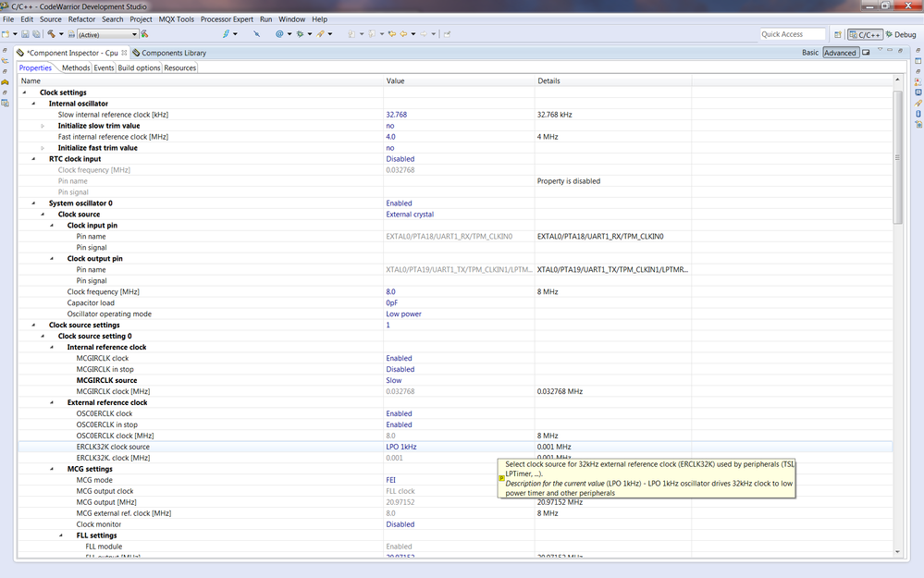Collapse the System oscillator 0 node
This screenshot has width=924, height=578.
[33, 203]
